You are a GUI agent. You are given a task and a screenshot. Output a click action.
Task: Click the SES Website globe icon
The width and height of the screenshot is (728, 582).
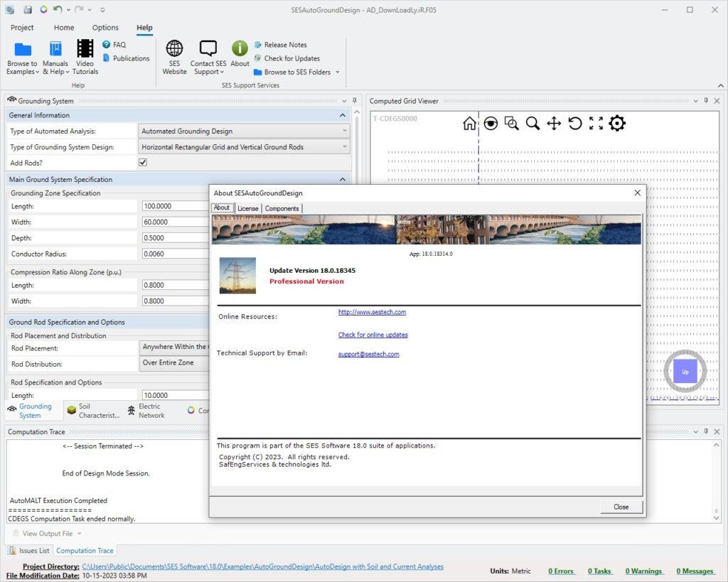174,49
